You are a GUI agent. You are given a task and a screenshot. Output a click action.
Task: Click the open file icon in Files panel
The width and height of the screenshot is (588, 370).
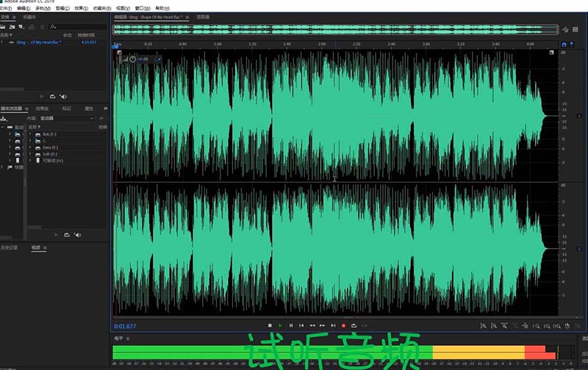click(x=3, y=27)
